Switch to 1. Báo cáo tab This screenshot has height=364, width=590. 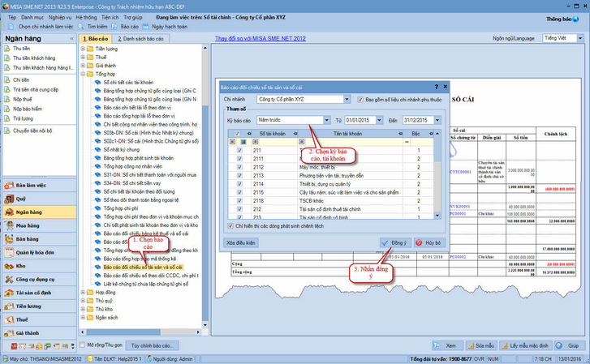(95, 39)
